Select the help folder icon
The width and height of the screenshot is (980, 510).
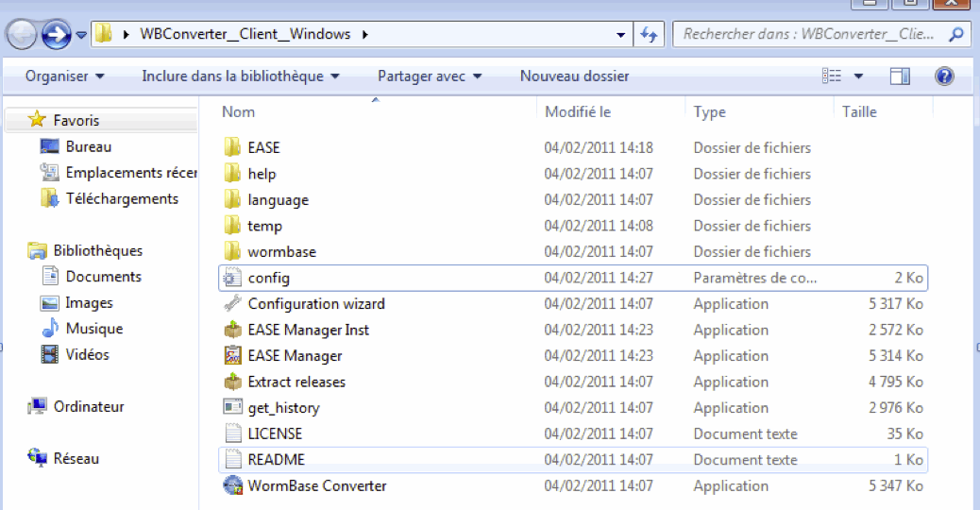(232, 173)
